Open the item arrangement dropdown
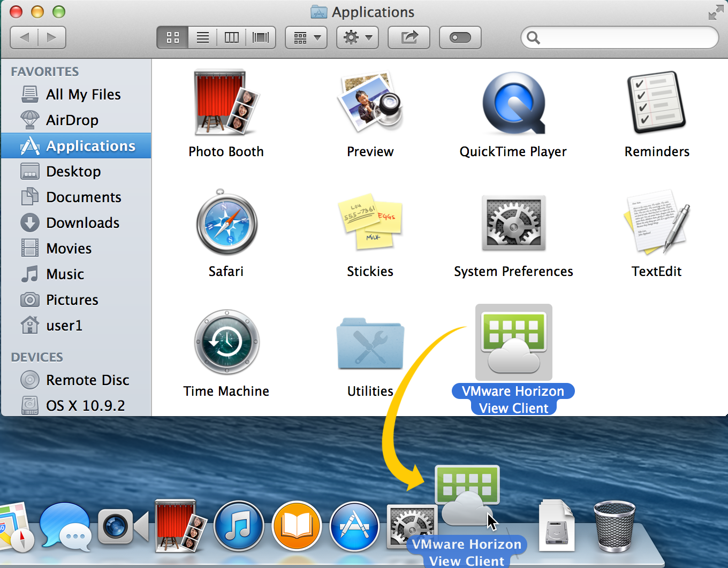The height and width of the screenshot is (568, 728). click(306, 37)
